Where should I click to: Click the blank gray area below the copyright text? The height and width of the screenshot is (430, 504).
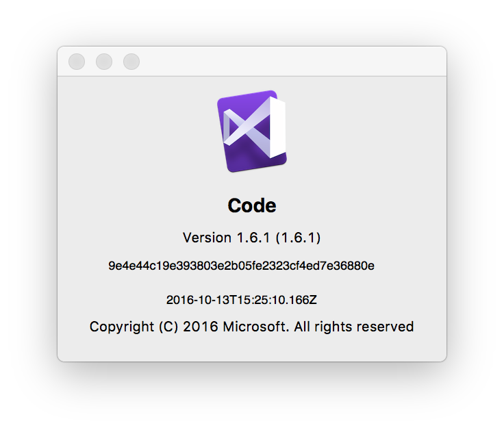coord(252,349)
